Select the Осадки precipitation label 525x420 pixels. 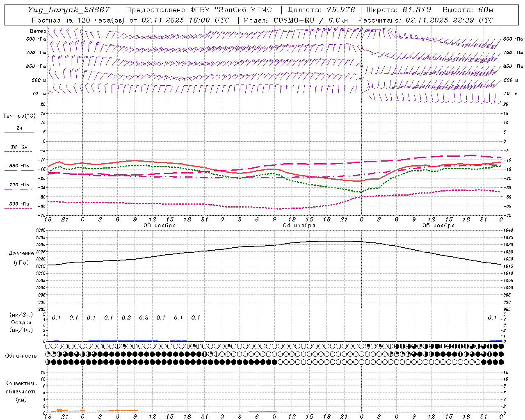pos(20,322)
